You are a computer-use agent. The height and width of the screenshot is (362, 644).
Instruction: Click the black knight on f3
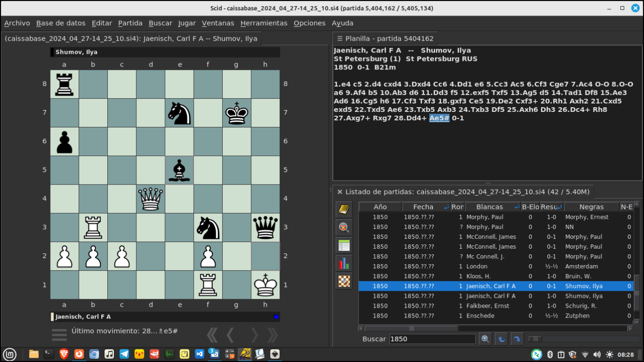click(x=208, y=227)
